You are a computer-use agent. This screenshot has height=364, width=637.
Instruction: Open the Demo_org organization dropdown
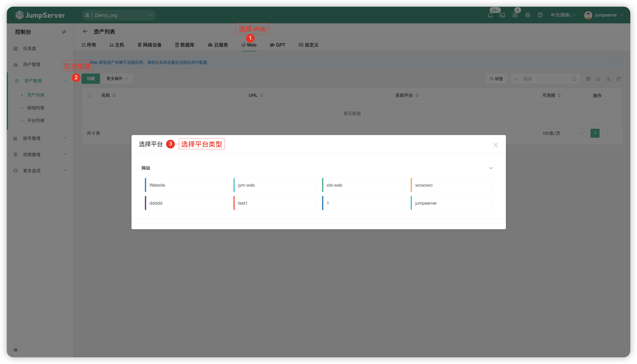[x=119, y=15]
